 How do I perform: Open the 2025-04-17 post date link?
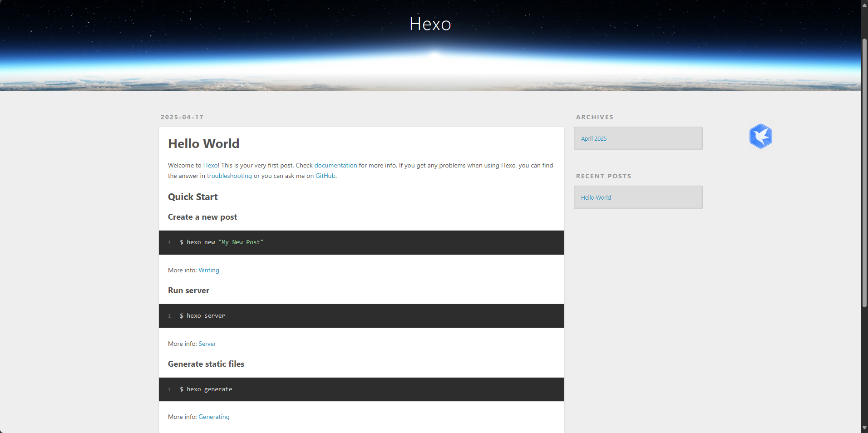point(182,117)
